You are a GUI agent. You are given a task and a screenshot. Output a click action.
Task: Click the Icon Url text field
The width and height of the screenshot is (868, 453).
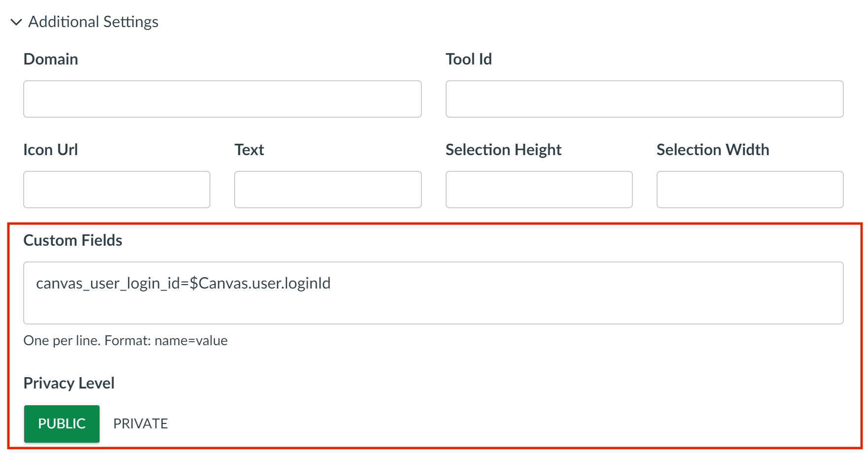click(116, 190)
